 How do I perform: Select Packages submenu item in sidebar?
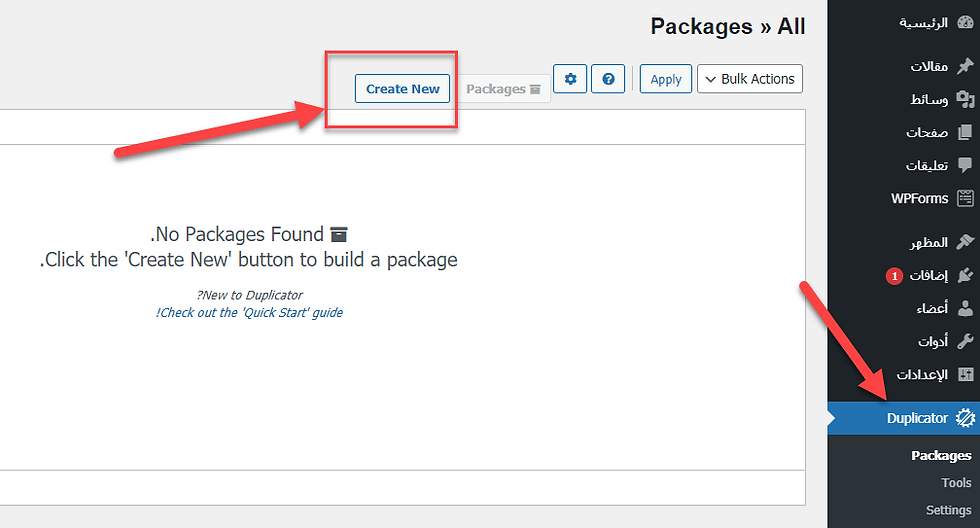pos(941,456)
